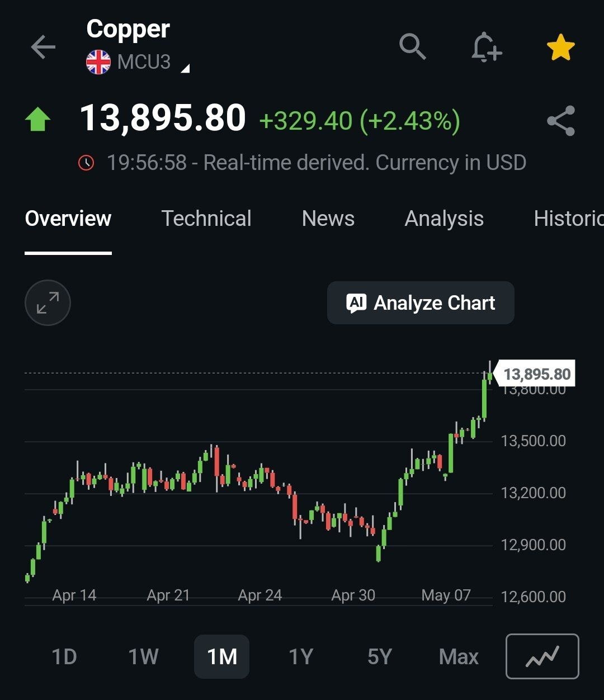Tap the May 07 date axis label
This screenshot has height=700, width=604.
(x=446, y=595)
